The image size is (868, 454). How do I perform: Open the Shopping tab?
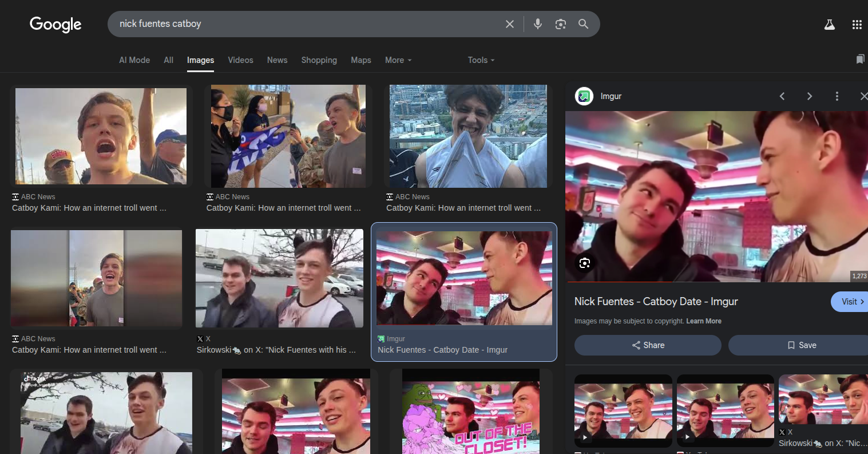(x=319, y=60)
